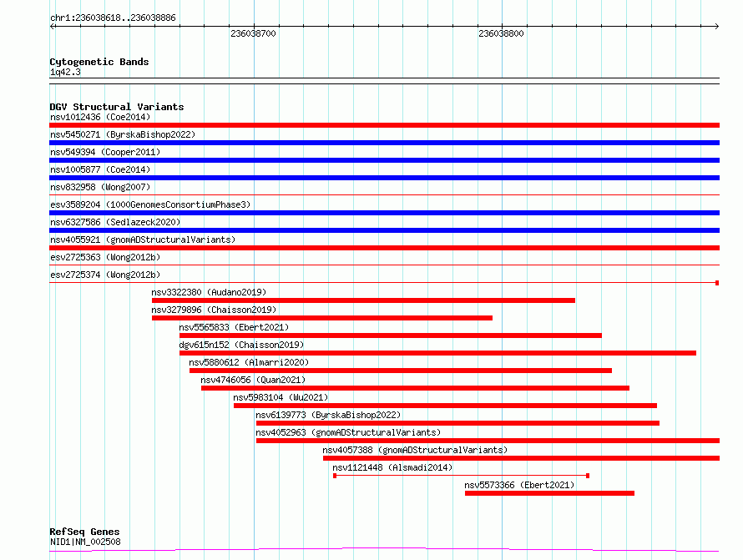743x560 pixels.
Task: Click the red bar under nsv4052963
Action: [x=488, y=441]
